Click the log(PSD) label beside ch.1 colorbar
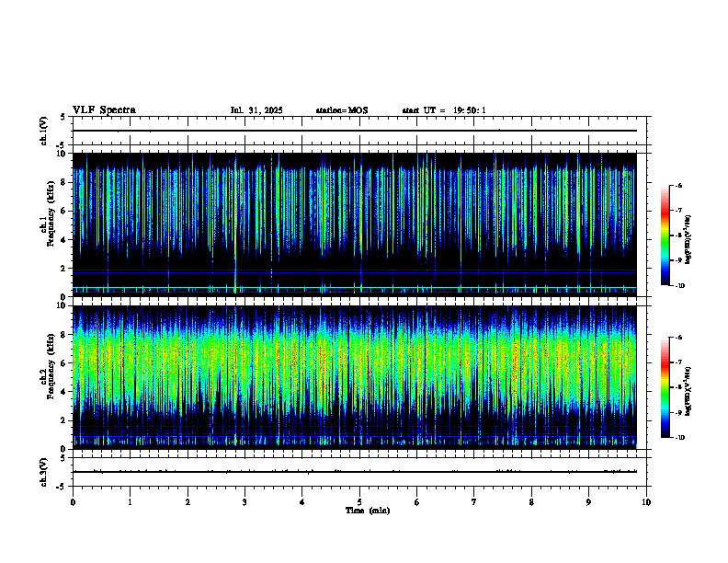Image resolution: width=728 pixels, height=563 pixels. point(688,240)
